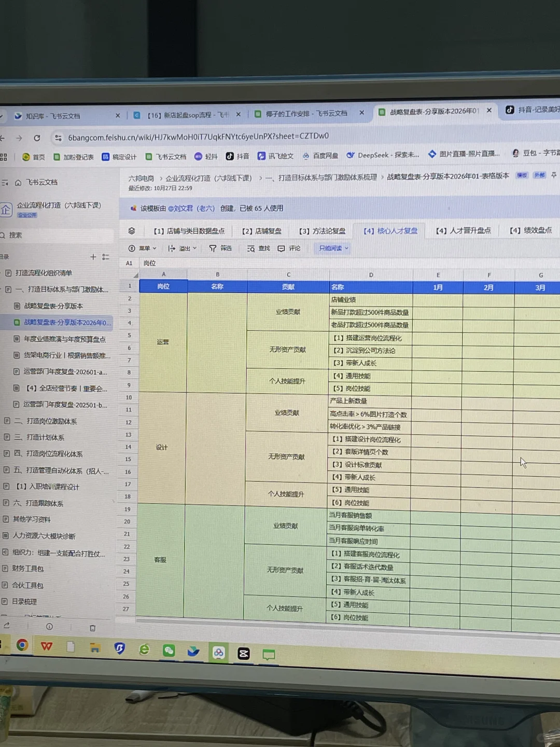The image size is (560, 747).
Task: Click the A1 cell name box
Action: [129, 263]
